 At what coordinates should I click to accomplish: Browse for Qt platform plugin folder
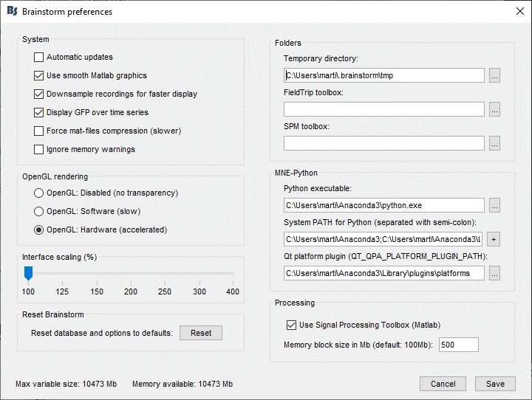(x=495, y=273)
